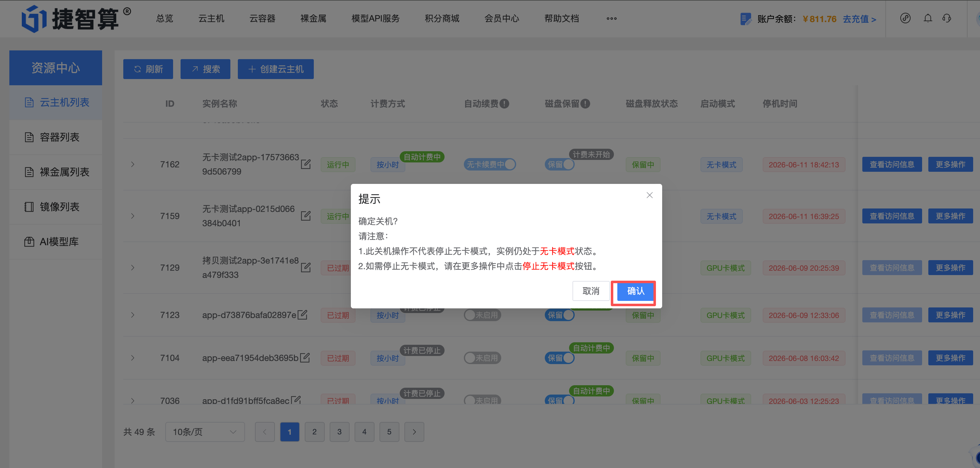Image resolution: width=980 pixels, height=468 pixels.
Task: Open the 10条/页 page size dropdown
Action: [x=205, y=432]
